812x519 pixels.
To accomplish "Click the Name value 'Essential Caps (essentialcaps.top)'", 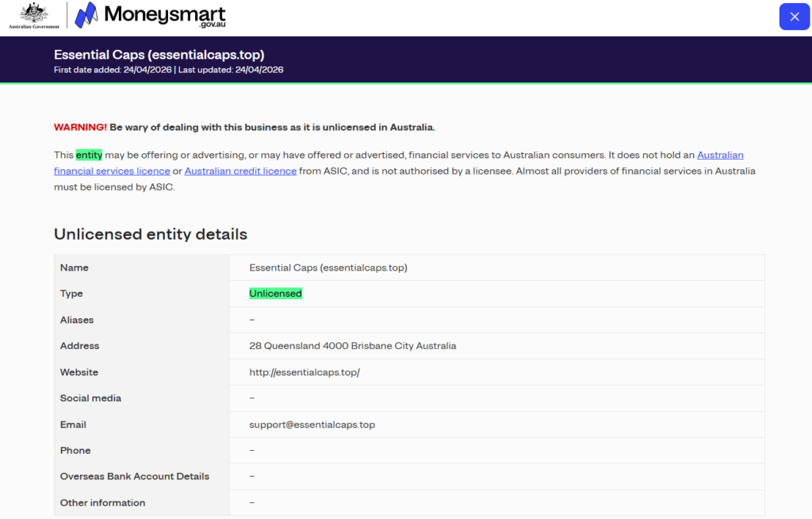I will pos(328,267).
